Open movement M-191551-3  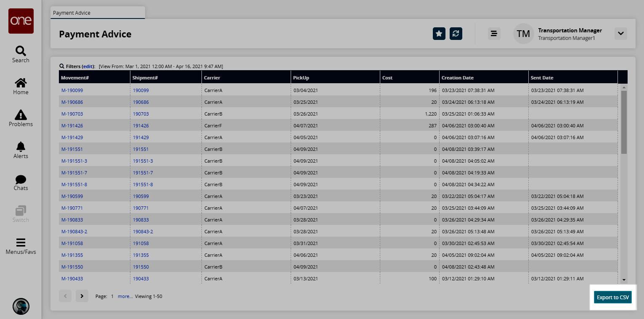pyautogui.click(x=74, y=161)
